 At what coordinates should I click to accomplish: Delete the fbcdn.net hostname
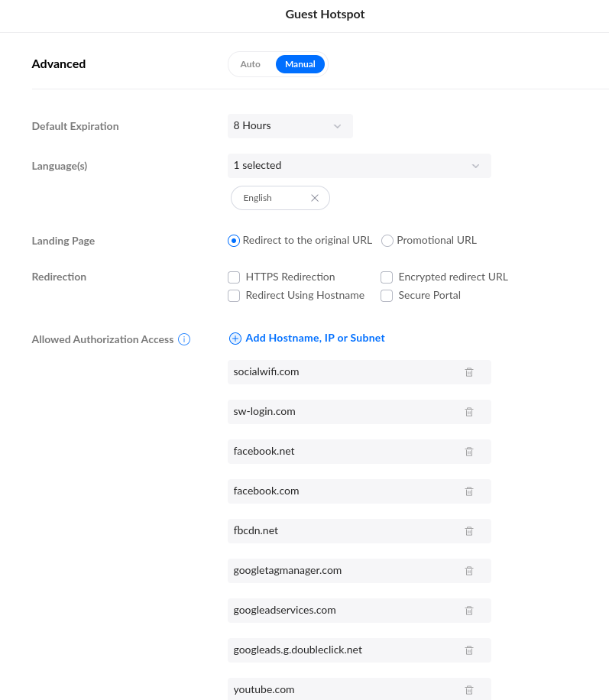(x=469, y=531)
